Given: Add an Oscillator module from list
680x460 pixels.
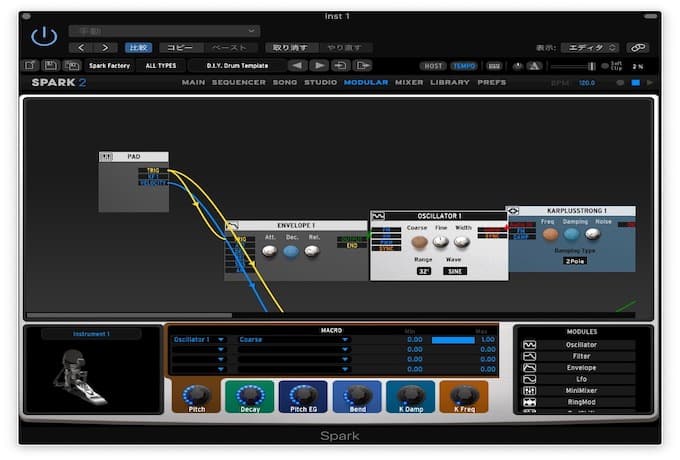Looking at the screenshot, I should (x=579, y=345).
